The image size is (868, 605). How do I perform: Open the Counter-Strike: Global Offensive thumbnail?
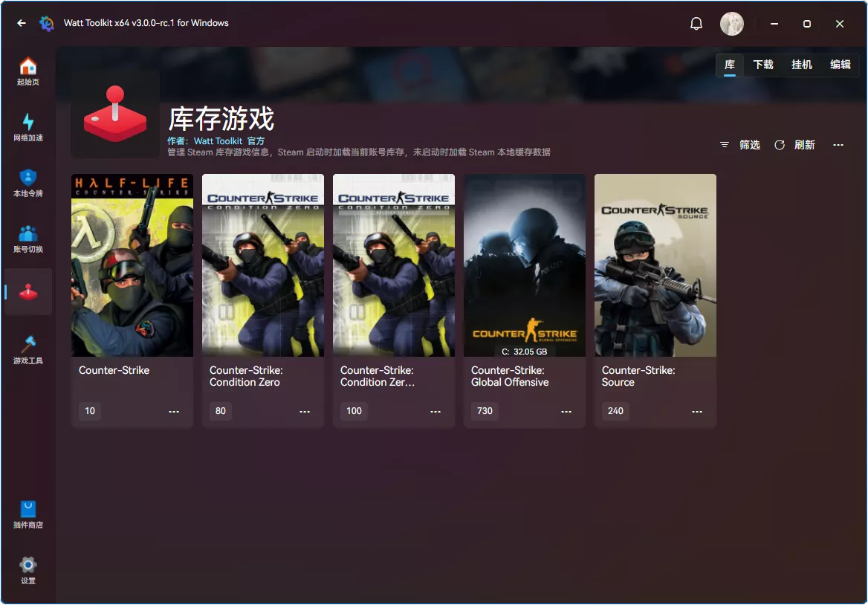[x=524, y=265]
